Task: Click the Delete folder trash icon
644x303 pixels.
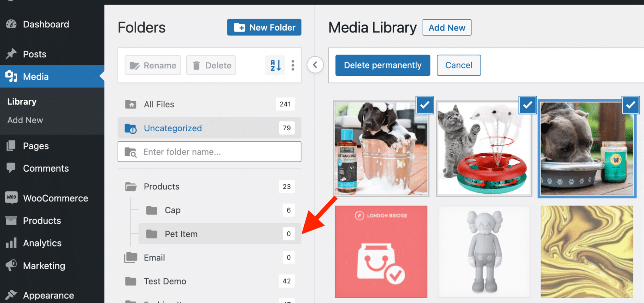Action: pos(197,65)
